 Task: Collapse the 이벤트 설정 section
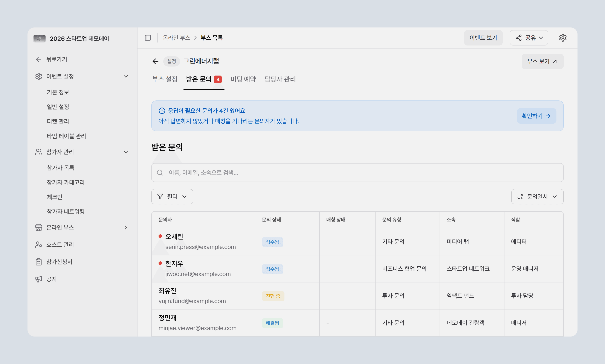pyautogui.click(x=126, y=76)
